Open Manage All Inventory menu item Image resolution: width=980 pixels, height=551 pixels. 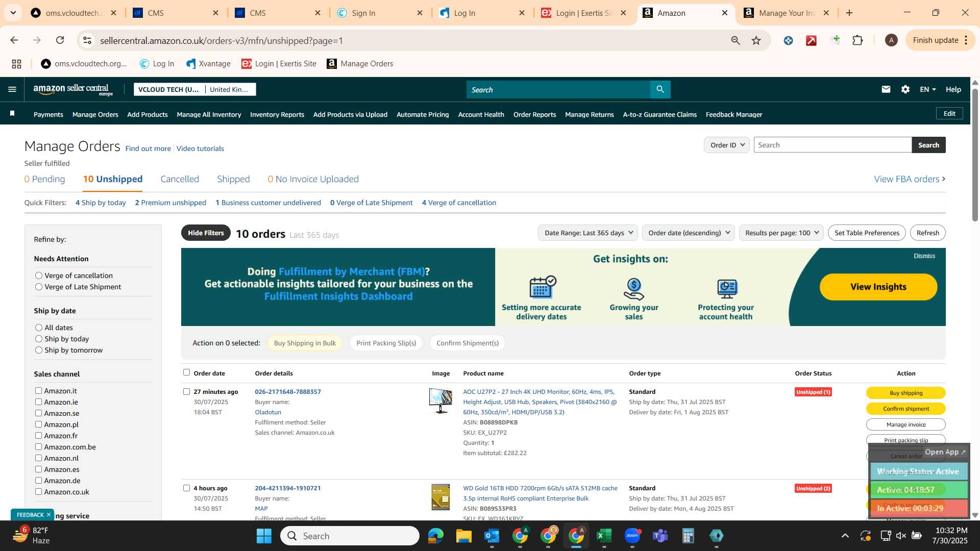[x=209, y=114]
